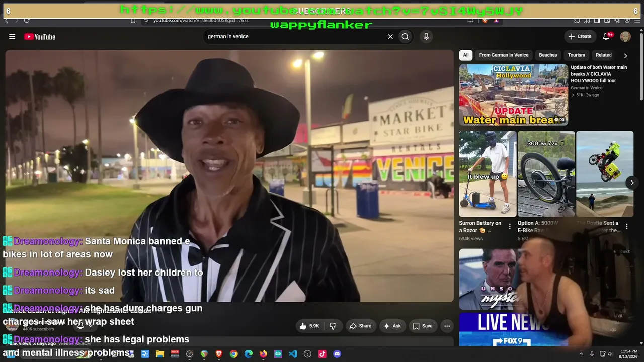Show next Shorts with the arrow

[x=632, y=183]
